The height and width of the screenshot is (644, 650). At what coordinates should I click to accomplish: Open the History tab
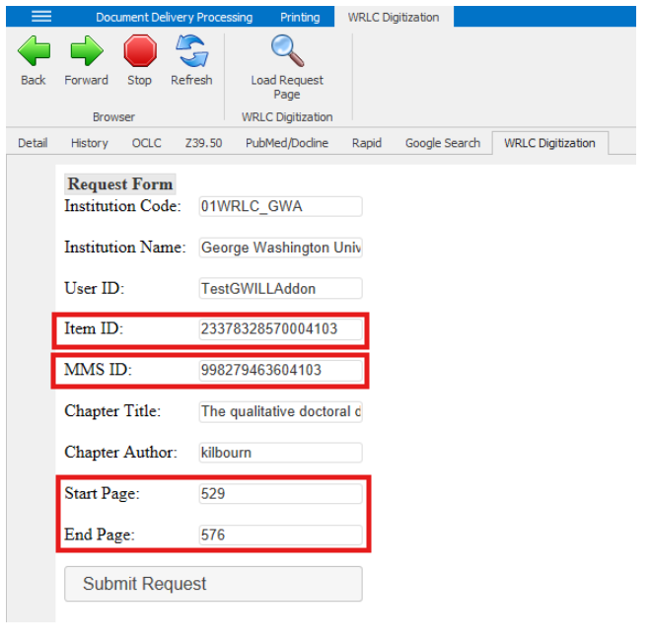[x=89, y=143]
